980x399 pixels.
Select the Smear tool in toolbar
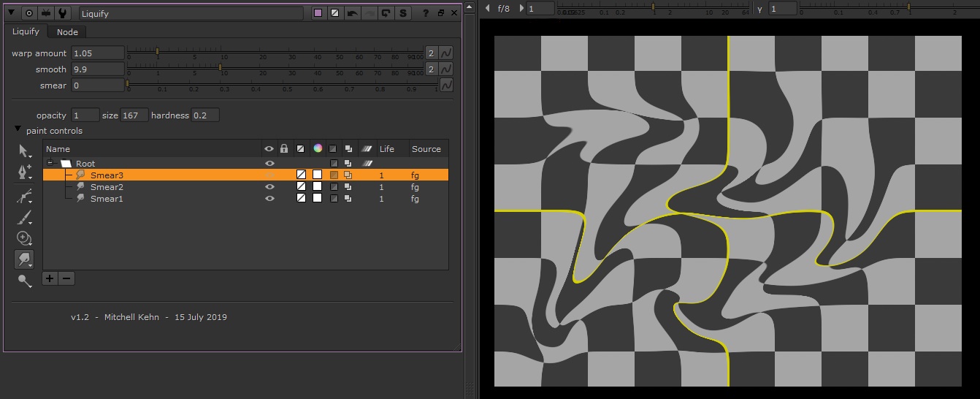click(x=25, y=259)
